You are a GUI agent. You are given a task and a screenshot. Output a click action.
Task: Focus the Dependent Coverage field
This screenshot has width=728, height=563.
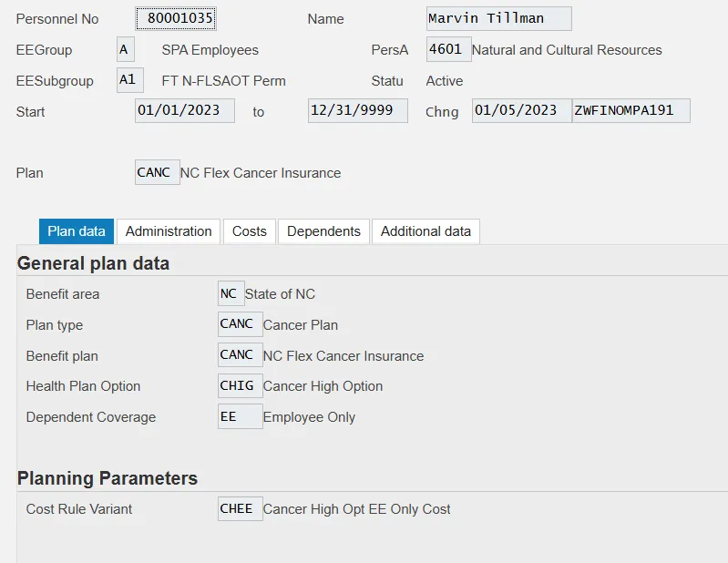(x=240, y=417)
